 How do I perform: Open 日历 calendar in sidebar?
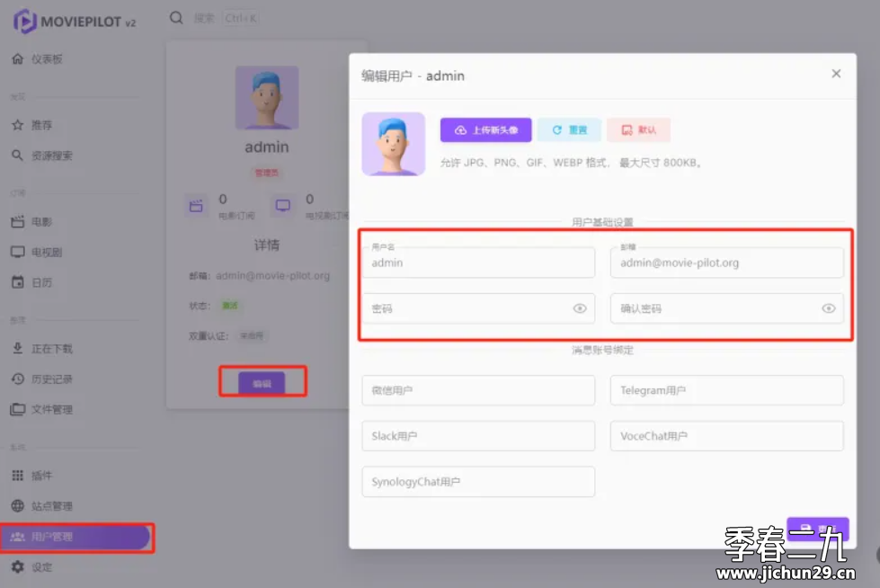(x=41, y=283)
